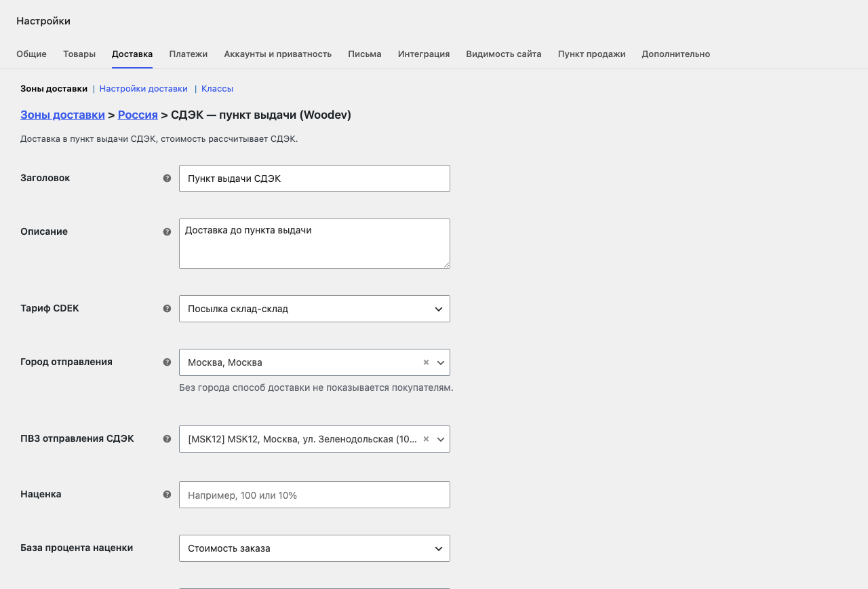
Task: Click the Город отправления hint text
Action: click(316, 388)
